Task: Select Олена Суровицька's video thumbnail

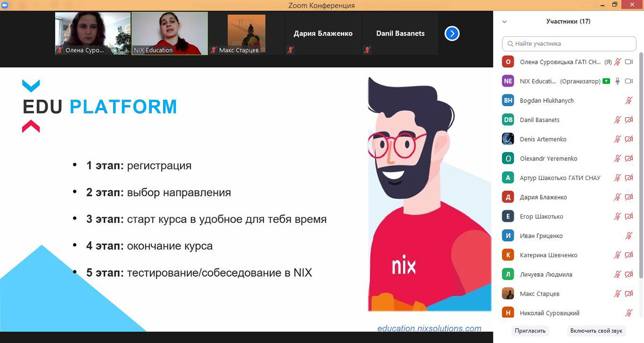Action: pos(93,33)
